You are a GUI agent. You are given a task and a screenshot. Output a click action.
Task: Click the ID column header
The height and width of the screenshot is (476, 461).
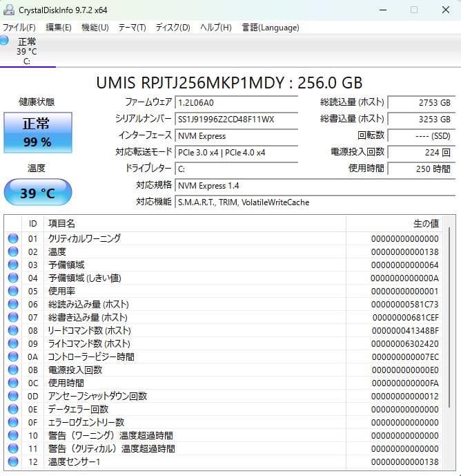[32, 224]
